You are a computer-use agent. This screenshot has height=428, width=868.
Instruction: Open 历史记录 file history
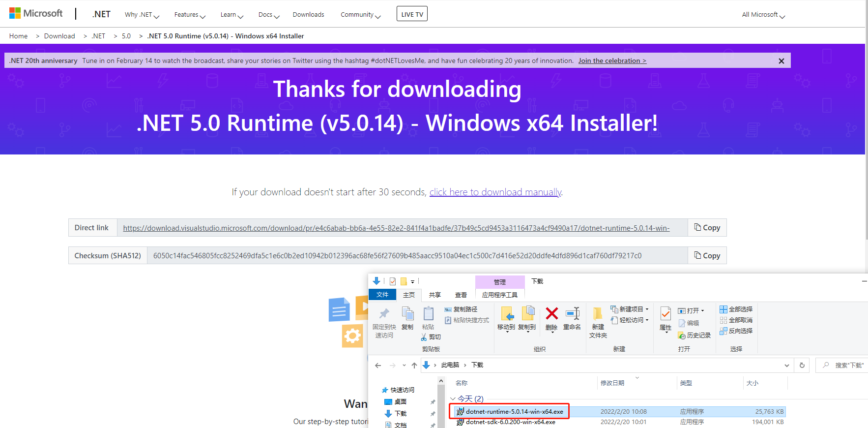[694, 336]
